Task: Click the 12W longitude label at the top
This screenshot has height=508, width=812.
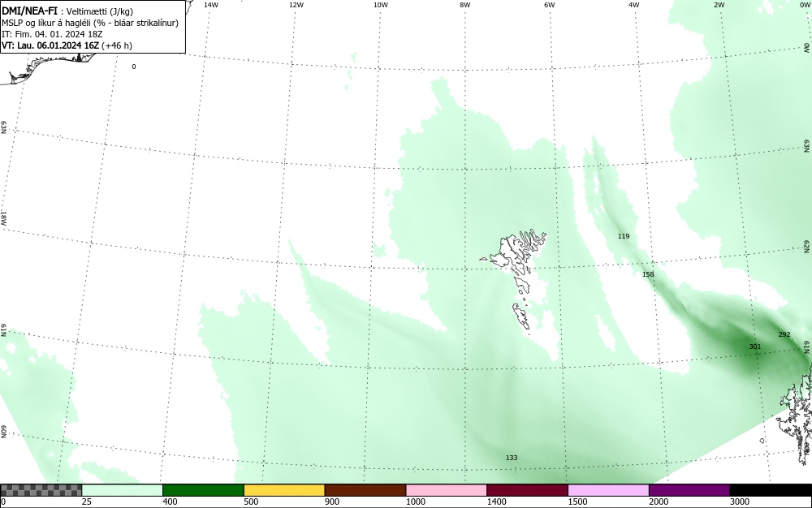Action: [x=296, y=5]
